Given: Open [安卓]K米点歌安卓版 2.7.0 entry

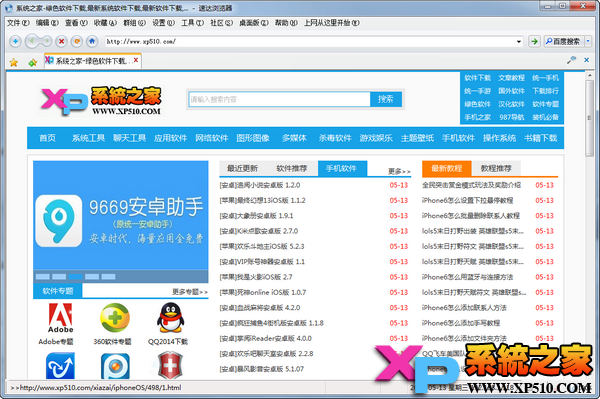Looking at the screenshot, I should 259,231.
